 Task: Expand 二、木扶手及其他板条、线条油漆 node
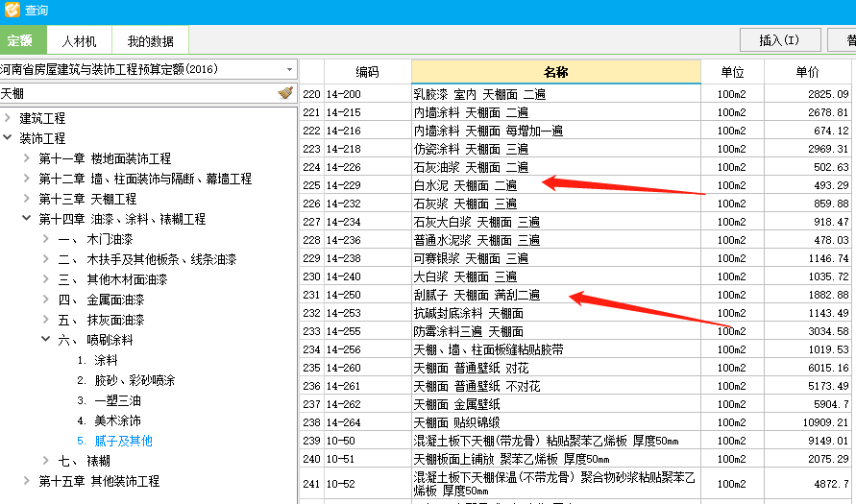[x=46, y=259]
